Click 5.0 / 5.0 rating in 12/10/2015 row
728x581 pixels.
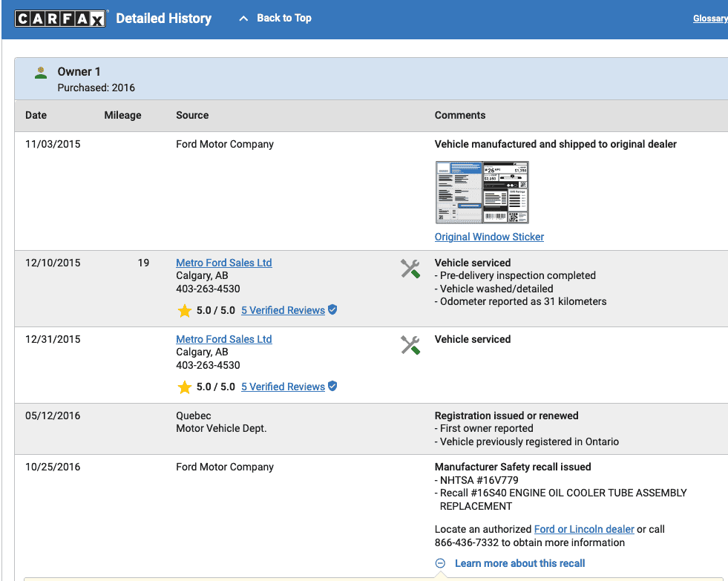(216, 310)
